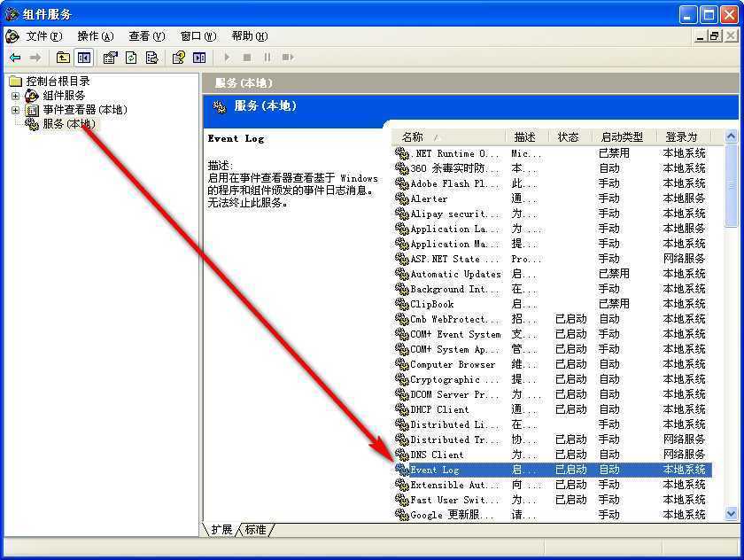
Task: Click the 控制台根目录 folder icon
Action: pyautogui.click(x=16, y=82)
